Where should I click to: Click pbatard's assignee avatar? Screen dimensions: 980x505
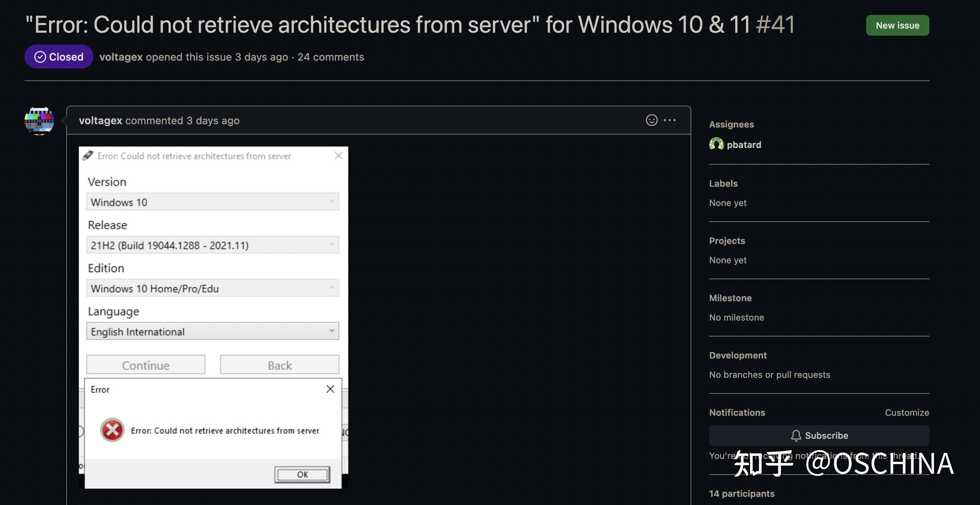pos(717,145)
